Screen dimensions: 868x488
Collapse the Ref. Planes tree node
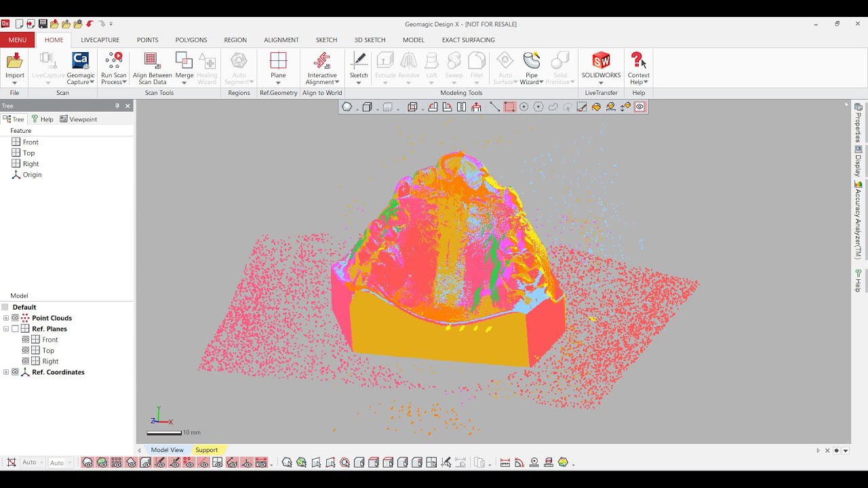coord(6,329)
